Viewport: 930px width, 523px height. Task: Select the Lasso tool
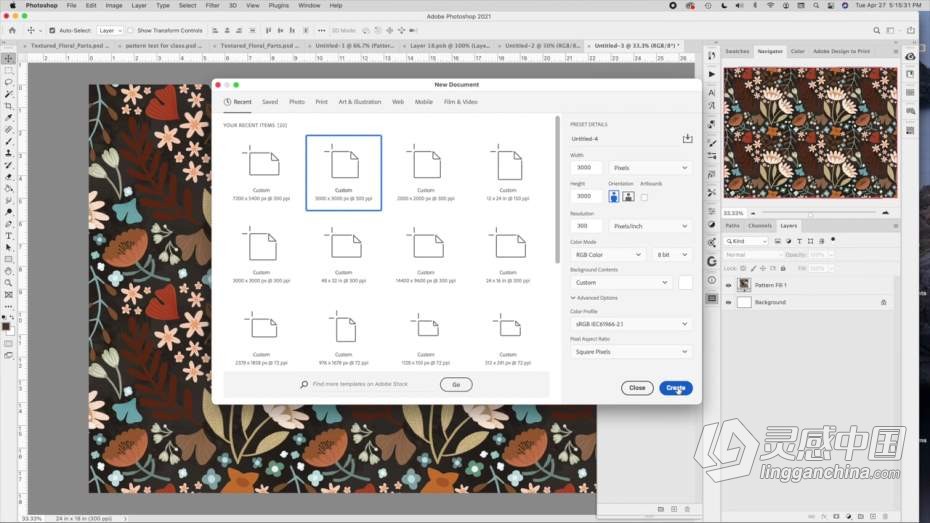[x=8, y=82]
